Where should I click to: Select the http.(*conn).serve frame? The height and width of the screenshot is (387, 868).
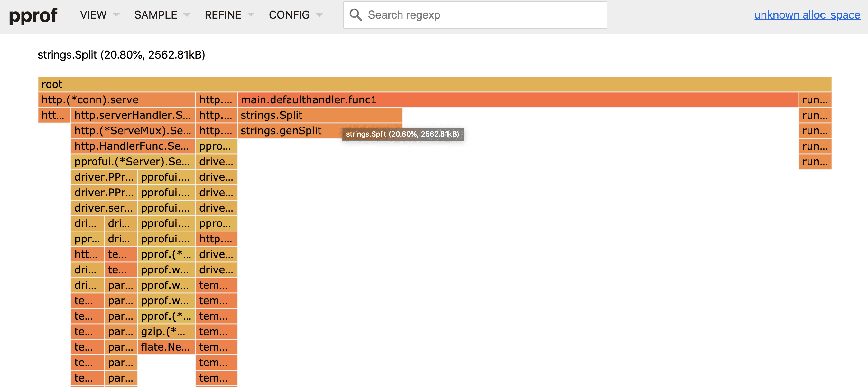click(116, 100)
